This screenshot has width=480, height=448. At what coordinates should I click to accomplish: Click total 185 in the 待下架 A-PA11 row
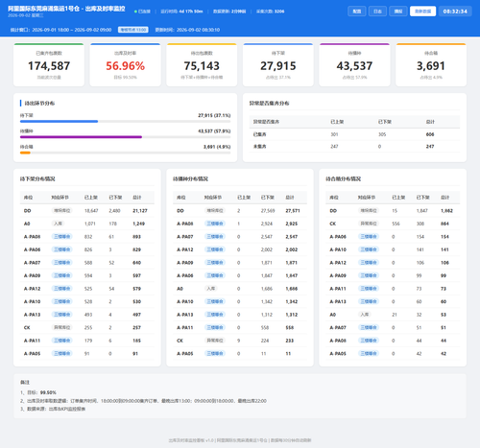(x=136, y=341)
